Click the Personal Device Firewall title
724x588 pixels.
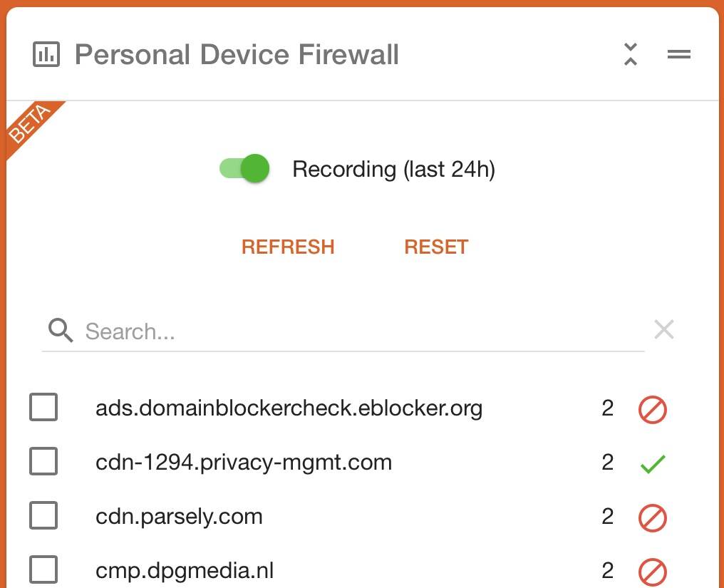coord(237,54)
